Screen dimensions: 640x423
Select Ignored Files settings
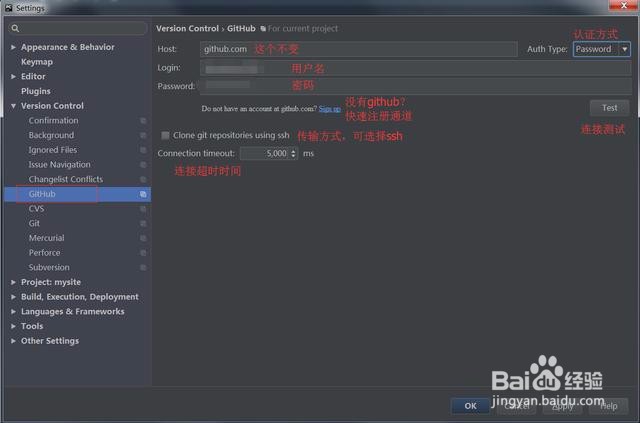point(53,150)
